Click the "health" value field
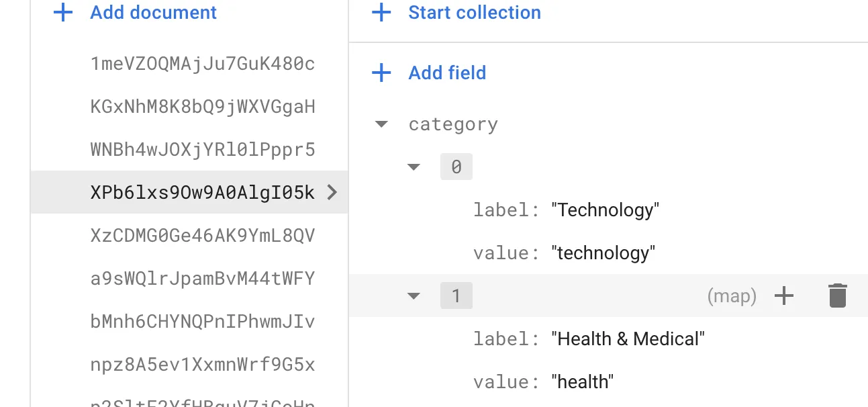868x407 pixels. click(x=582, y=382)
